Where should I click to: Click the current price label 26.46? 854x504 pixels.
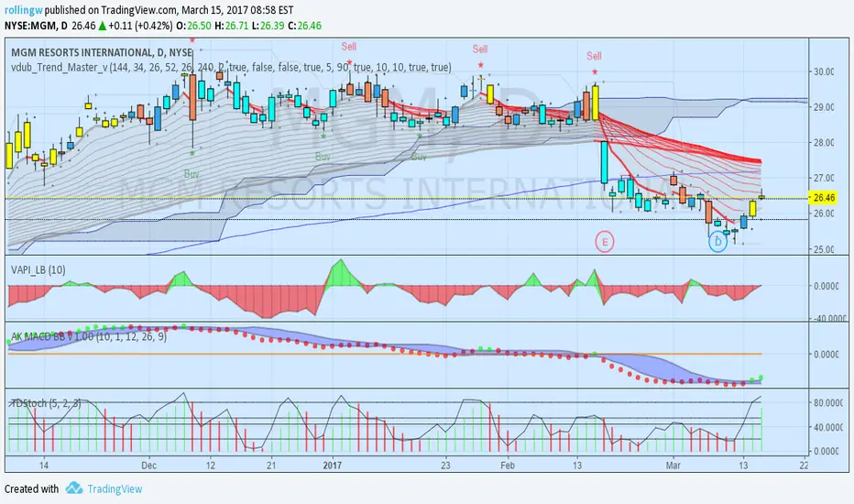[x=823, y=198]
